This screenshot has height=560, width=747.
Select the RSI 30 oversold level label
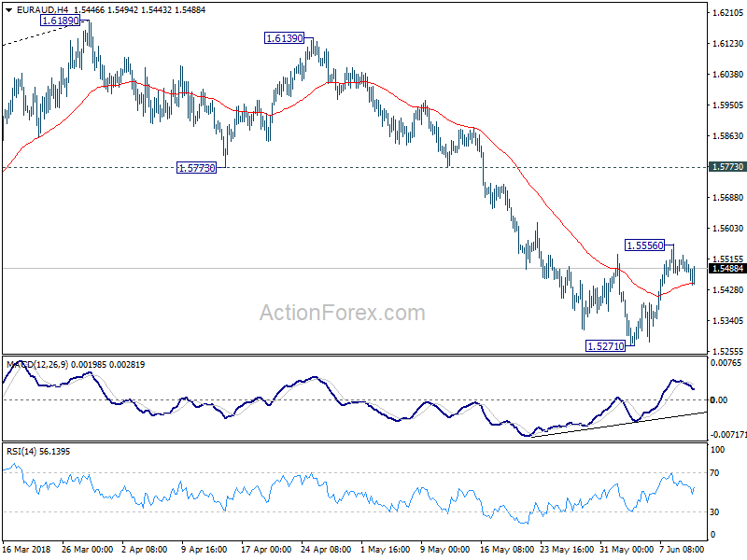pos(714,511)
